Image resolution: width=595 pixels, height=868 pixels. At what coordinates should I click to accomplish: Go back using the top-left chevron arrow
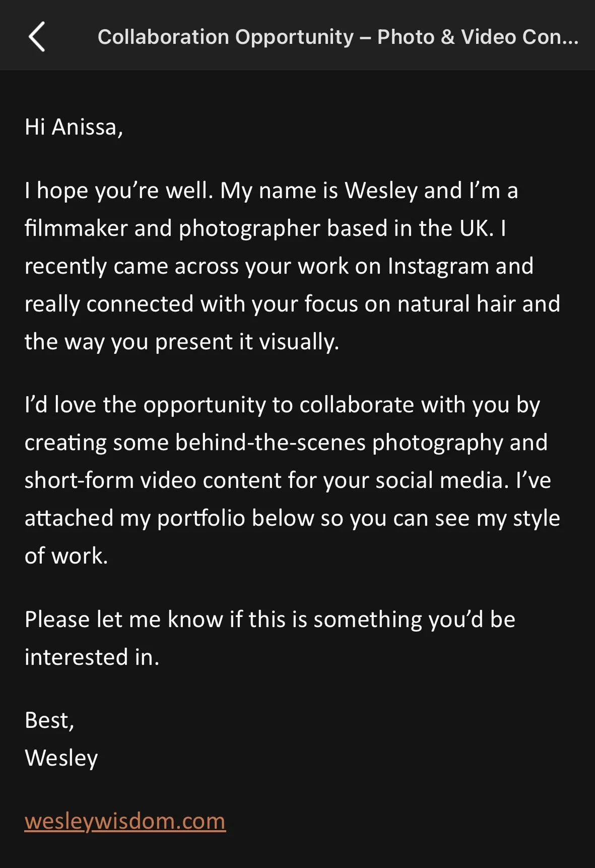37,37
